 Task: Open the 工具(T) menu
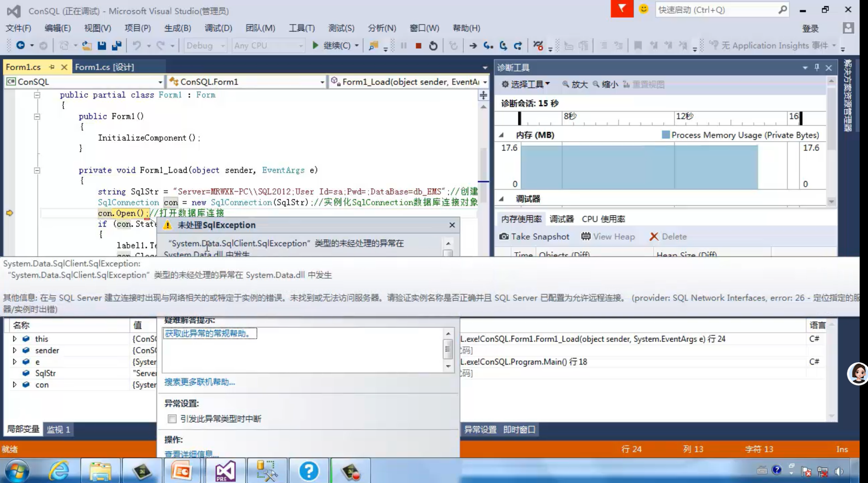[302, 28]
